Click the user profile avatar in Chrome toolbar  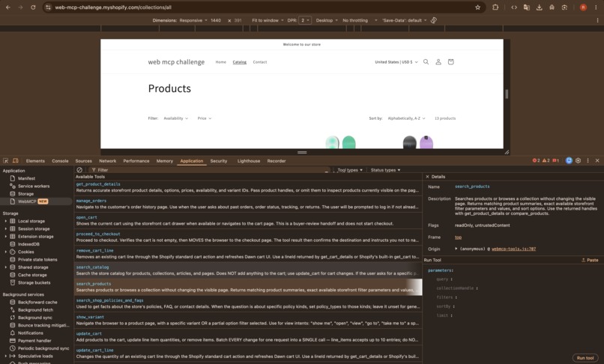[583, 7]
